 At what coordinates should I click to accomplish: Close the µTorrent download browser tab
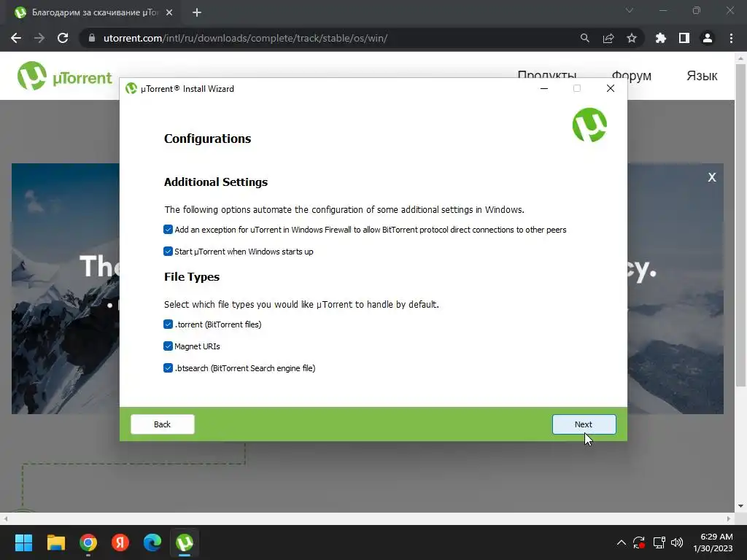[169, 12]
